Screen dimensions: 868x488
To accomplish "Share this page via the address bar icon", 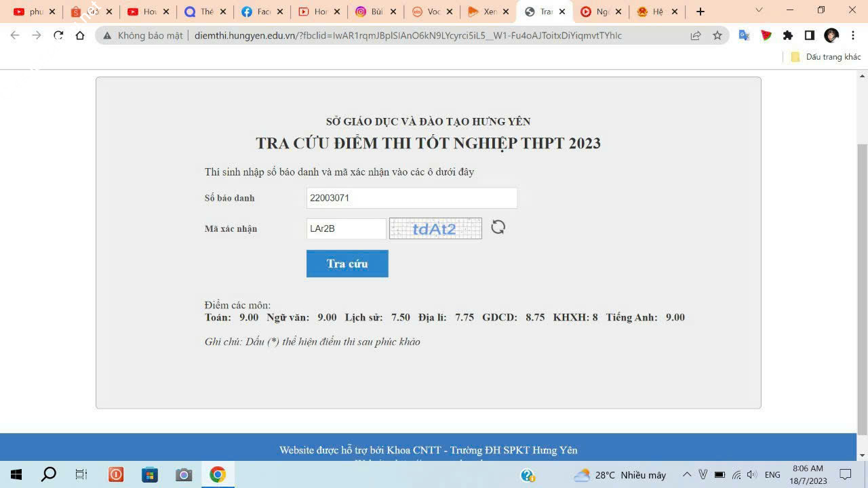I will pos(696,36).
